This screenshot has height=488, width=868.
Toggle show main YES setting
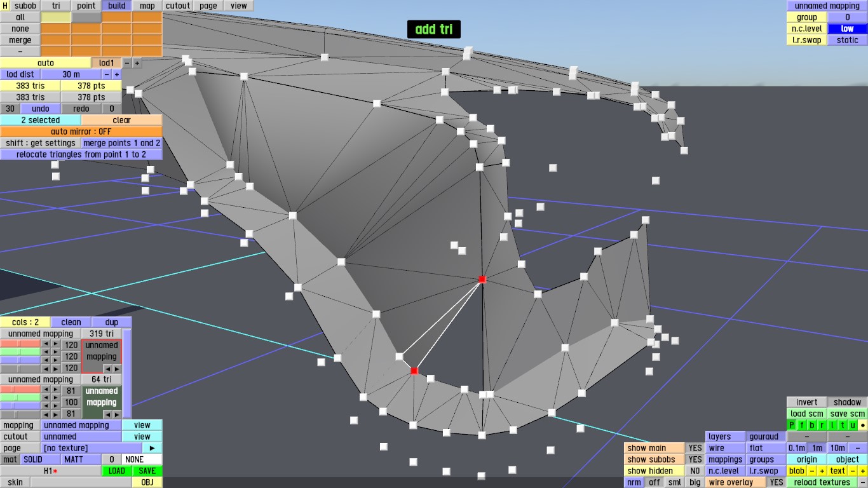[x=695, y=448]
